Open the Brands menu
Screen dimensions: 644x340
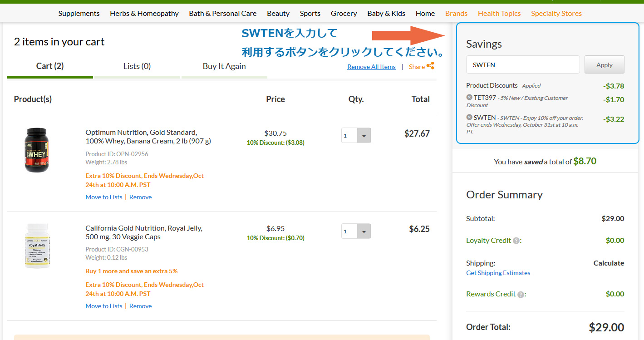(x=456, y=13)
